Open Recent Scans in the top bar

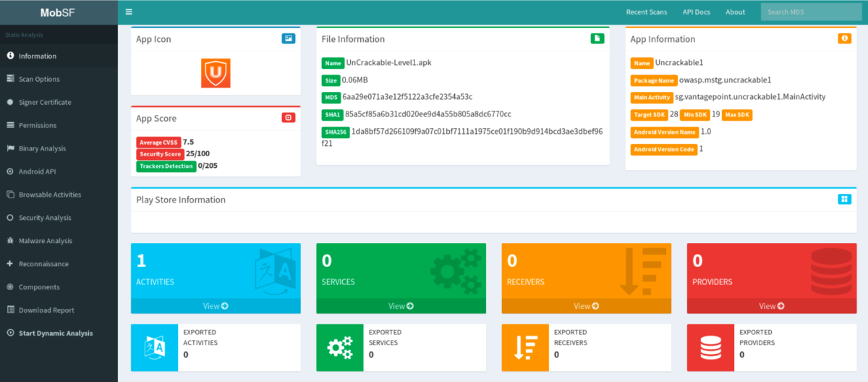pyautogui.click(x=647, y=12)
